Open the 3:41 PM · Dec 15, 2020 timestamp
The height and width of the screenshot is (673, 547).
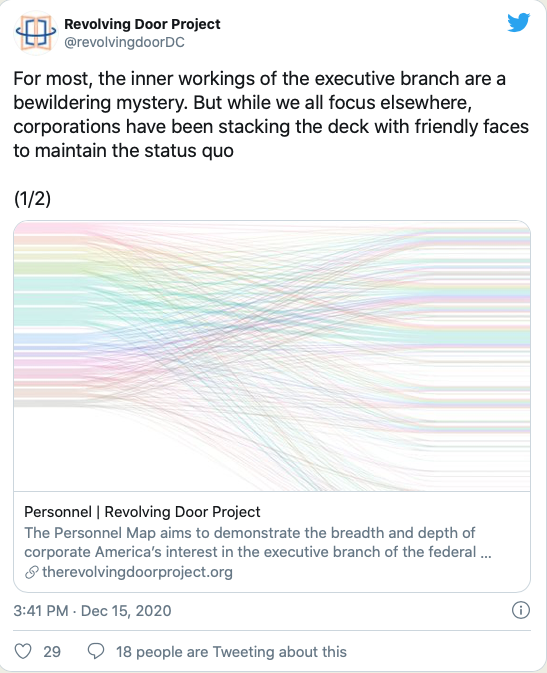92,610
